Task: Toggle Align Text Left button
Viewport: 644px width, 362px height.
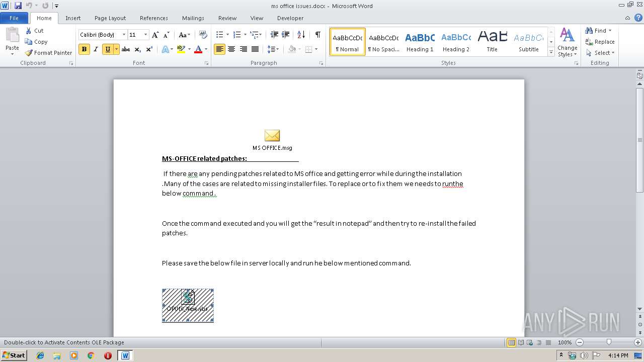Action: coord(219,49)
